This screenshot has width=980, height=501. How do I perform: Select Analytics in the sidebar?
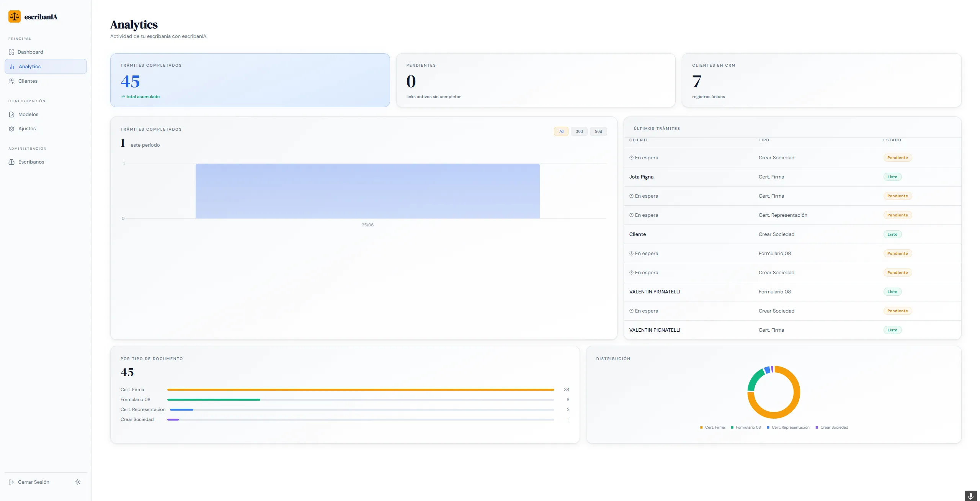tap(46, 67)
